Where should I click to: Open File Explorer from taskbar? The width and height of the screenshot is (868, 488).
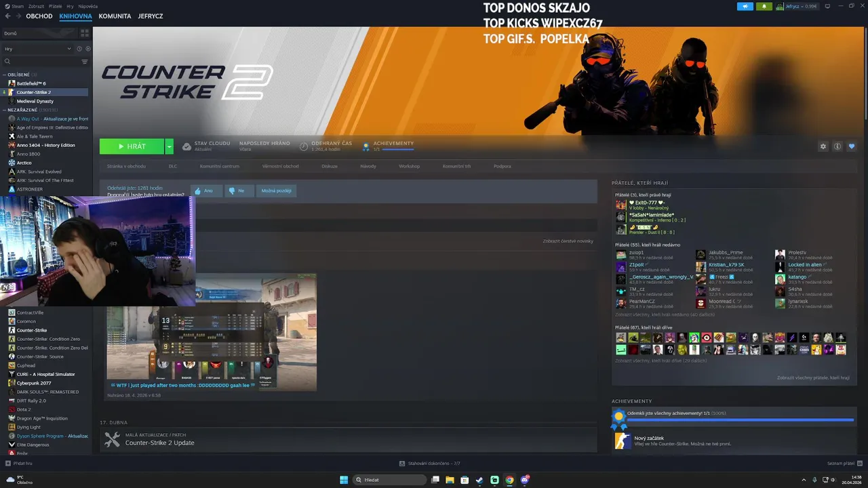[449, 480]
